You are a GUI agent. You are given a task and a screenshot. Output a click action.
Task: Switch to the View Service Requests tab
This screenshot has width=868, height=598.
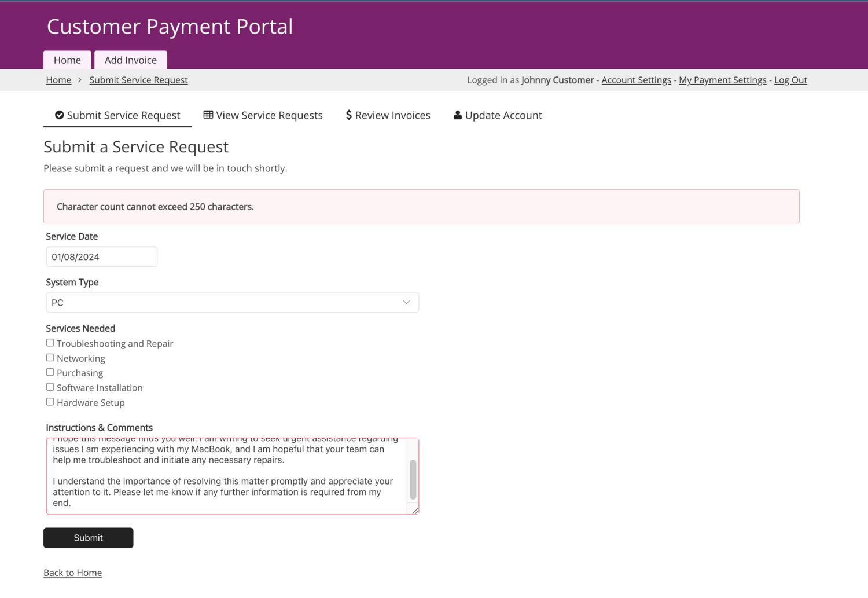click(x=269, y=115)
